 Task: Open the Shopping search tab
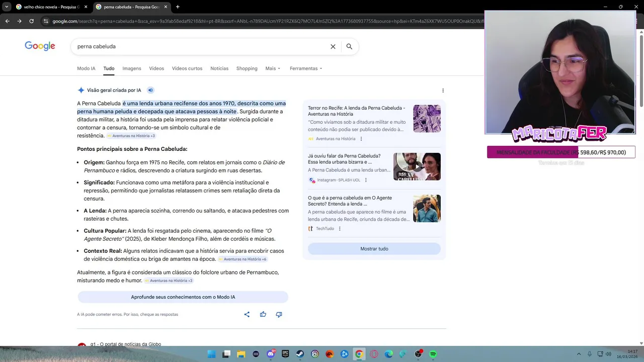coord(247,68)
